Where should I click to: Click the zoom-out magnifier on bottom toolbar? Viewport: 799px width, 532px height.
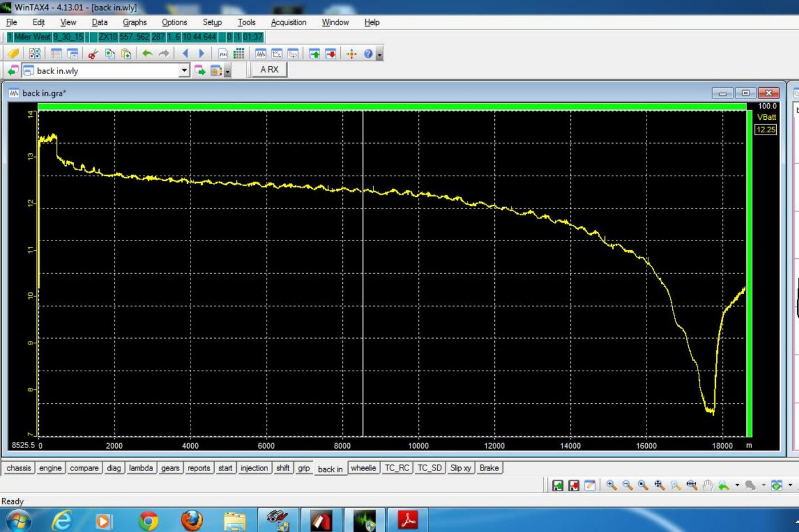(625, 485)
